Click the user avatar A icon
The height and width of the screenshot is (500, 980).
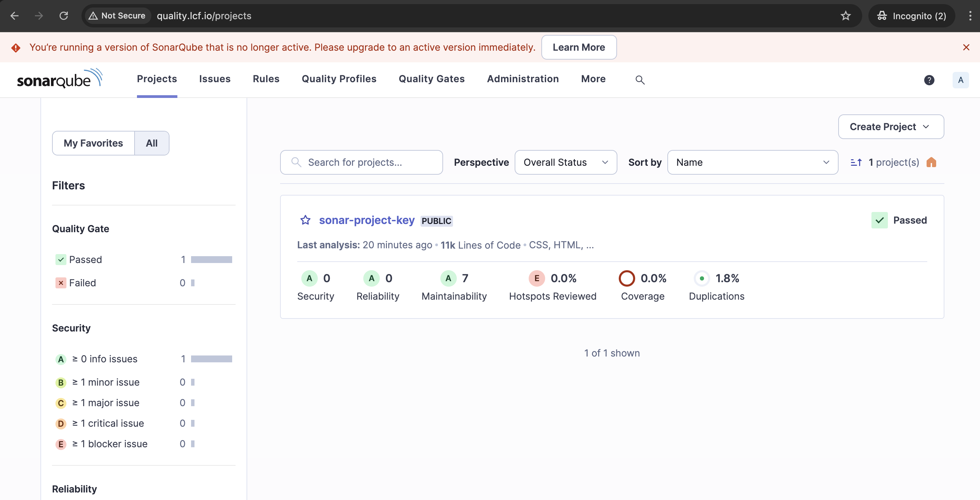click(x=960, y=80)
